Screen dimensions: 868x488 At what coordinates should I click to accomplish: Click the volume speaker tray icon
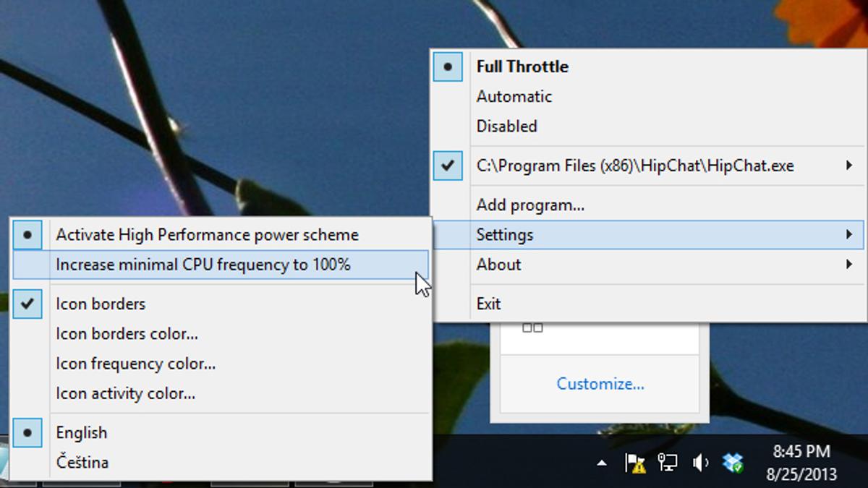coord(700,463)
